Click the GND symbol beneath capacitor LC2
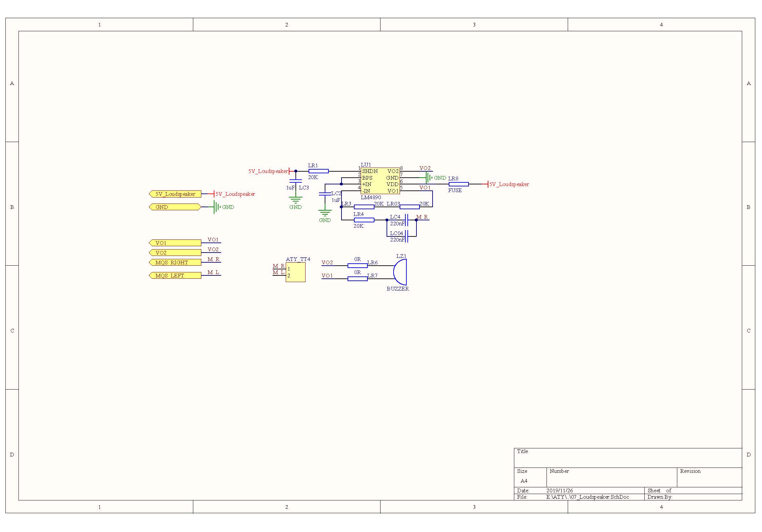Viewport: 762px width, 532px height. click(x=325, y=214)
